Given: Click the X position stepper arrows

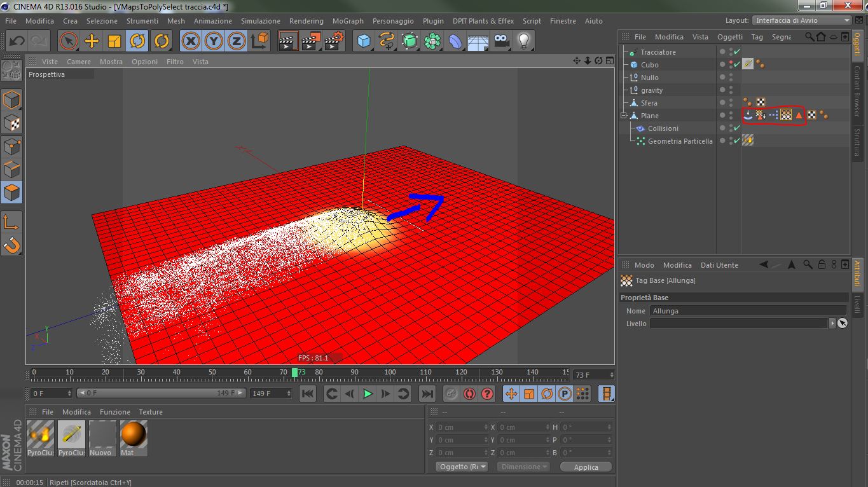Looking at the screenshot, I should coord(486,427).
